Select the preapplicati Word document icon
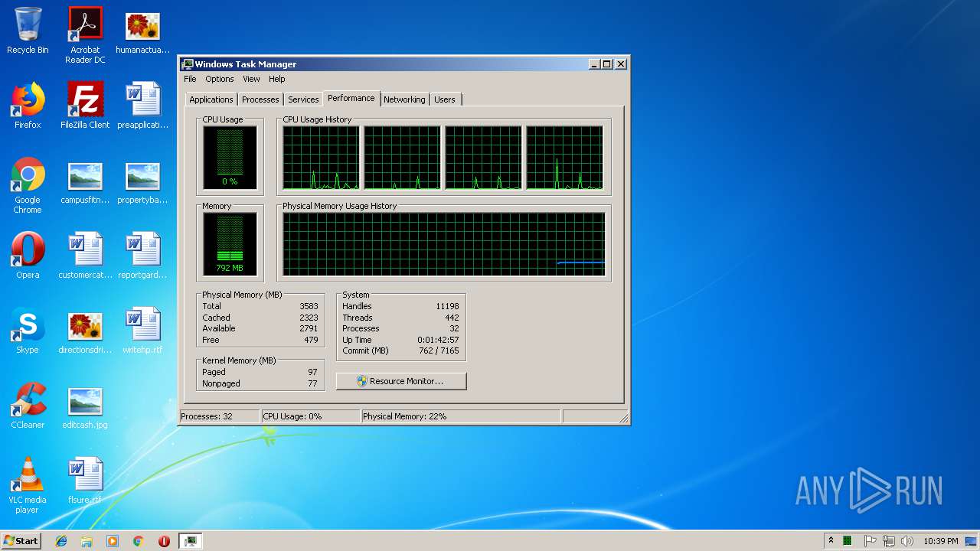Image resolution: width=980 pixels, height=551 pixels. click(142, 106)
